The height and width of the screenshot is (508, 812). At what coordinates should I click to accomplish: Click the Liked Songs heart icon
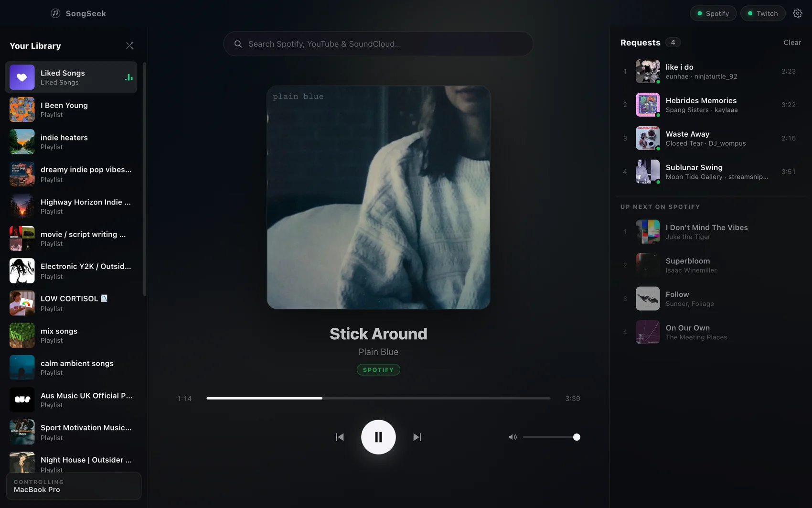pyautogui.click(x=22, y=77)
